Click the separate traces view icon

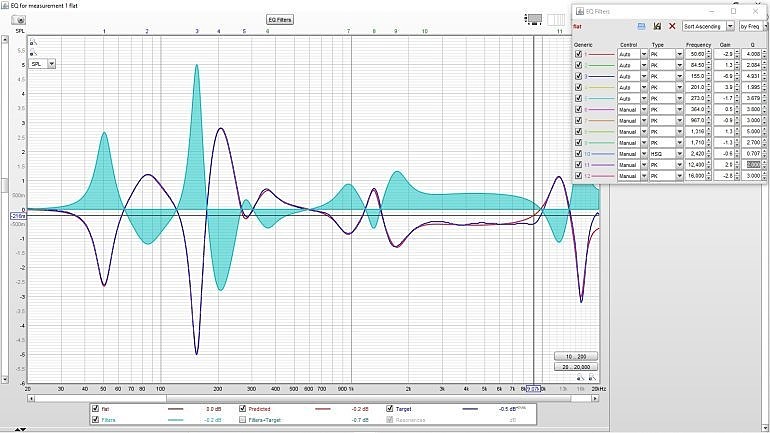point(533,19)
